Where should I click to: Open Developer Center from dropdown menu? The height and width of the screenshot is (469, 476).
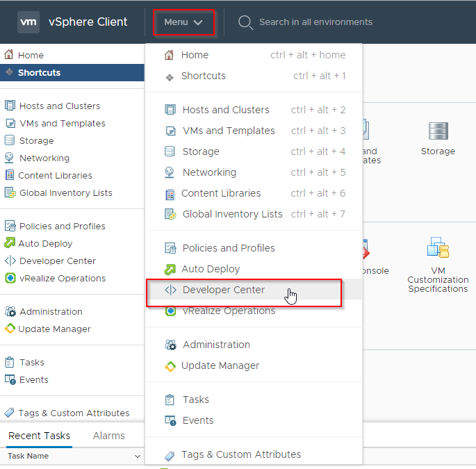click(x=254, y=290)
